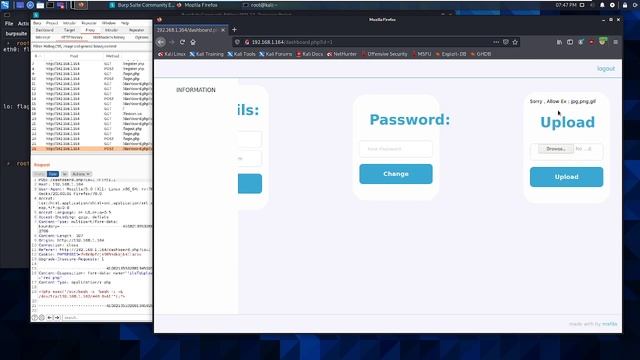Open Kali Docs bookmark
640x360 pixels.
pyautogui.click(x=309, y=54)
